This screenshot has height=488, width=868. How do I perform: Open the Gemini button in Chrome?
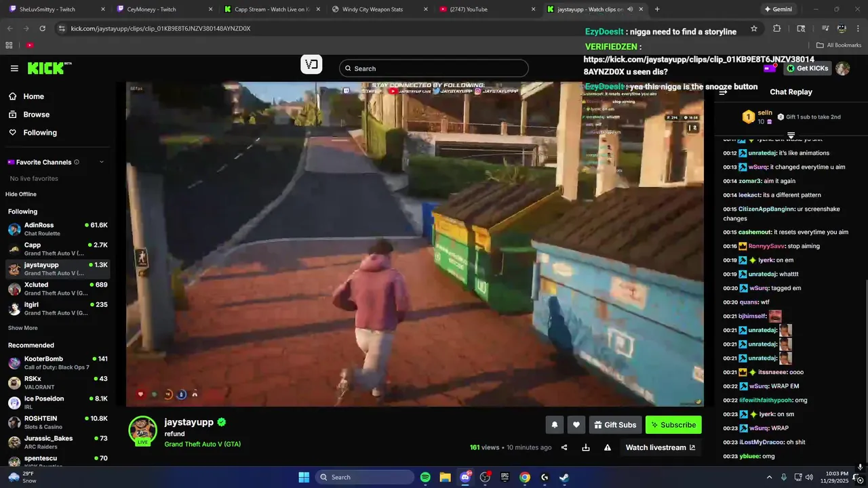(778, 9)
